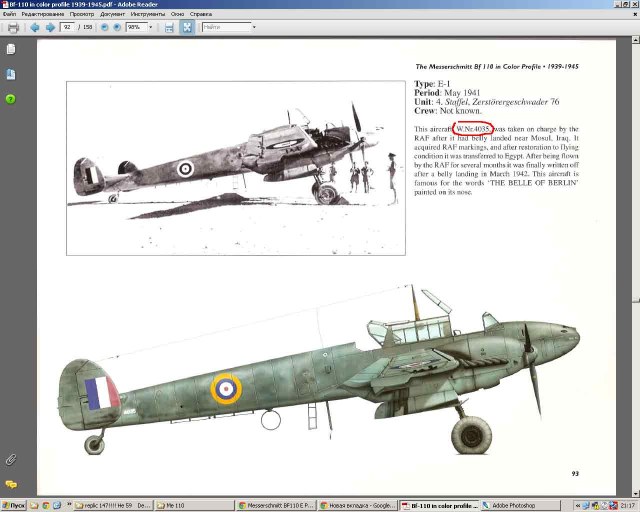
Task: Click the Найти search field
Action: (224, 27)
